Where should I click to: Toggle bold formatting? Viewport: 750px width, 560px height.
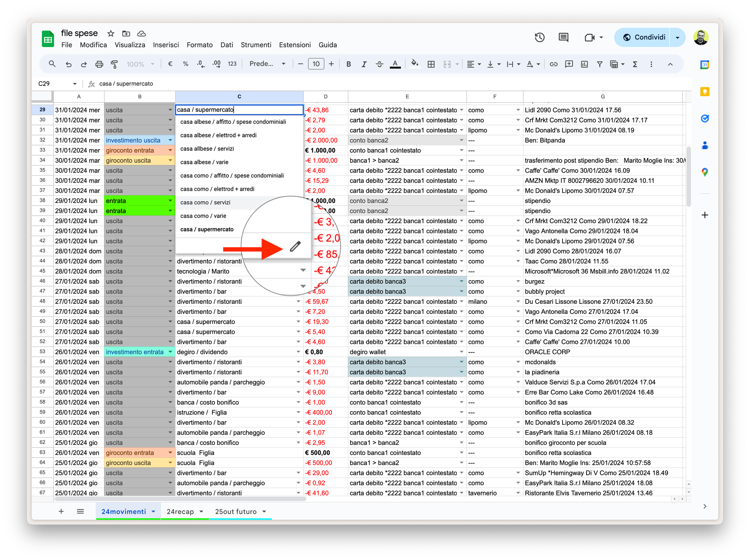[348, 64]
